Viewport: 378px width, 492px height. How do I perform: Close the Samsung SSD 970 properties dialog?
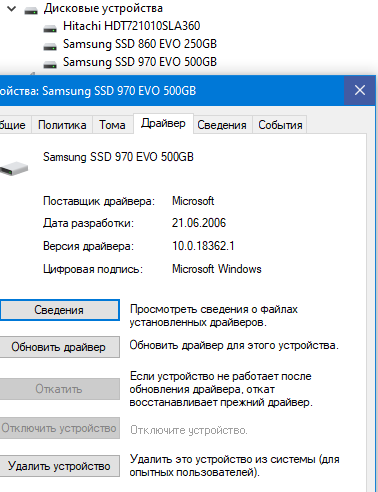coord(360,90)
